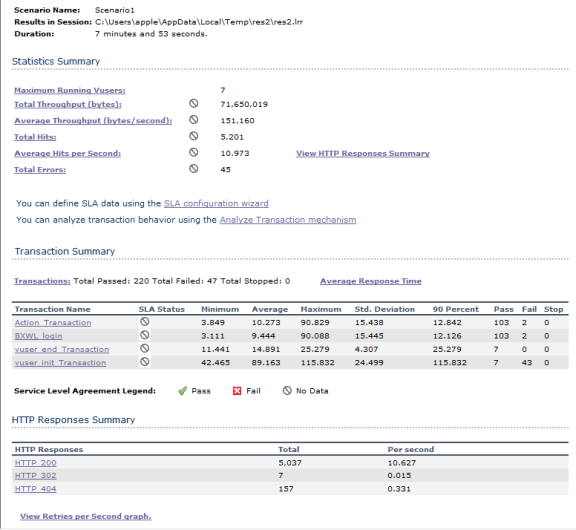
Task: Click SLA status icon for BXWL_login
Action: (x=145, y=335)
